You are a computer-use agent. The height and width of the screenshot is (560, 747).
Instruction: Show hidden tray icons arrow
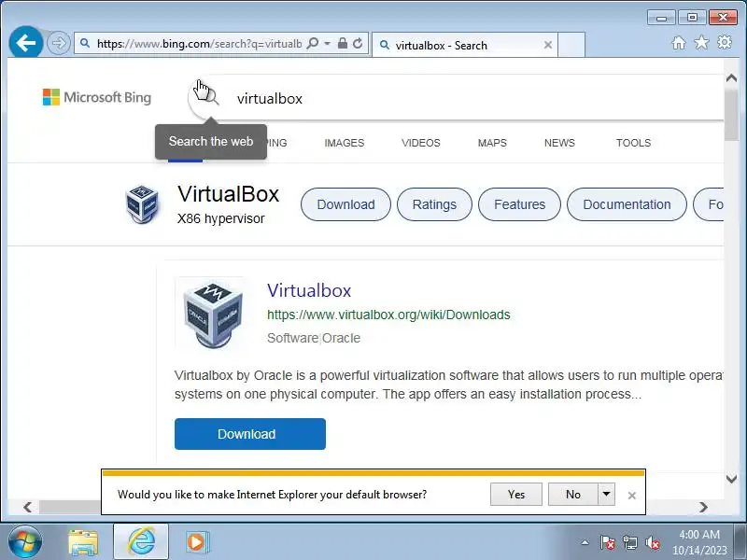[585, 542]
